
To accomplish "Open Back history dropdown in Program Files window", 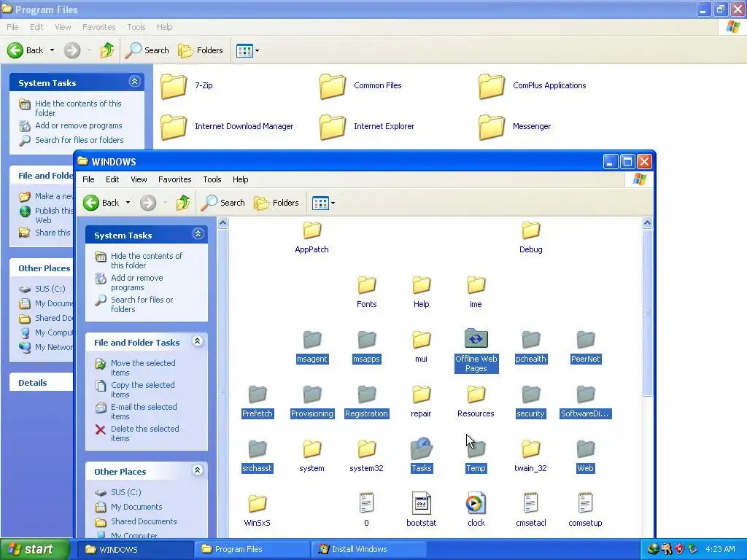I will tap(52, 50).
